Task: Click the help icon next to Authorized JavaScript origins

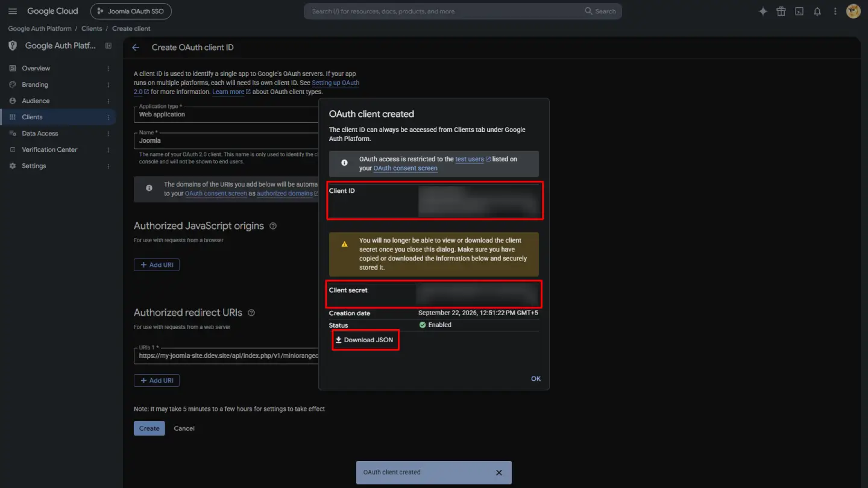Action: click(x=273, y=226)
